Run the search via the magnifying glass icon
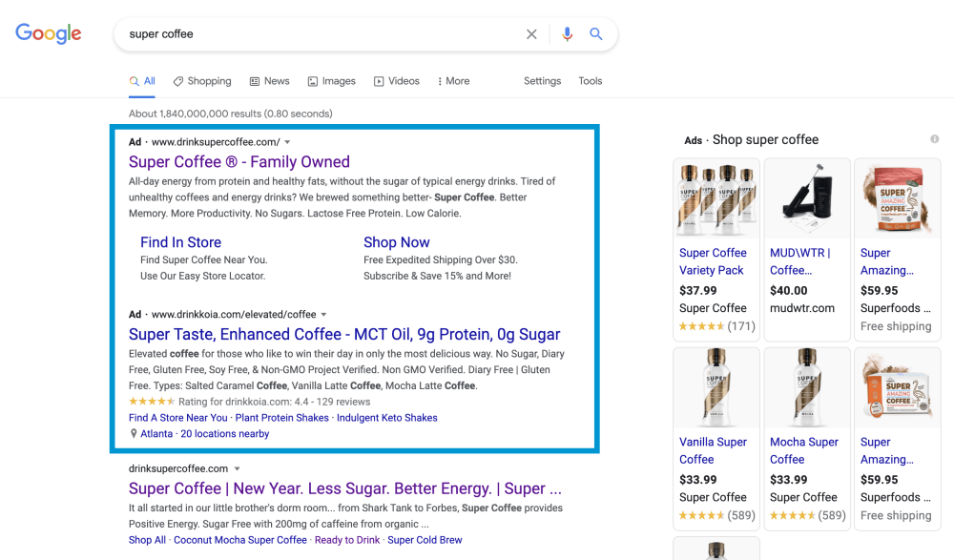The width and height of the screenshot is (954, 560). pos(596,33)
